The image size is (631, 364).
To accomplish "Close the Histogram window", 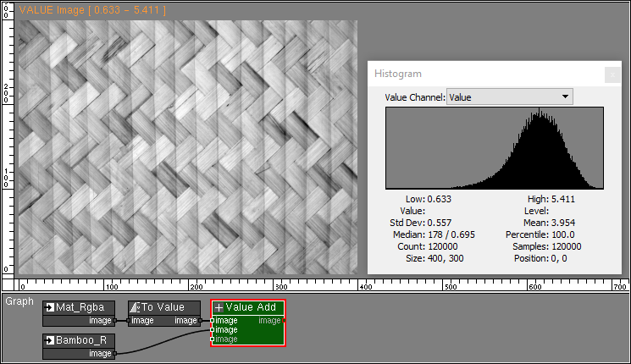I will pyautogui.click(x=611, y=74).
